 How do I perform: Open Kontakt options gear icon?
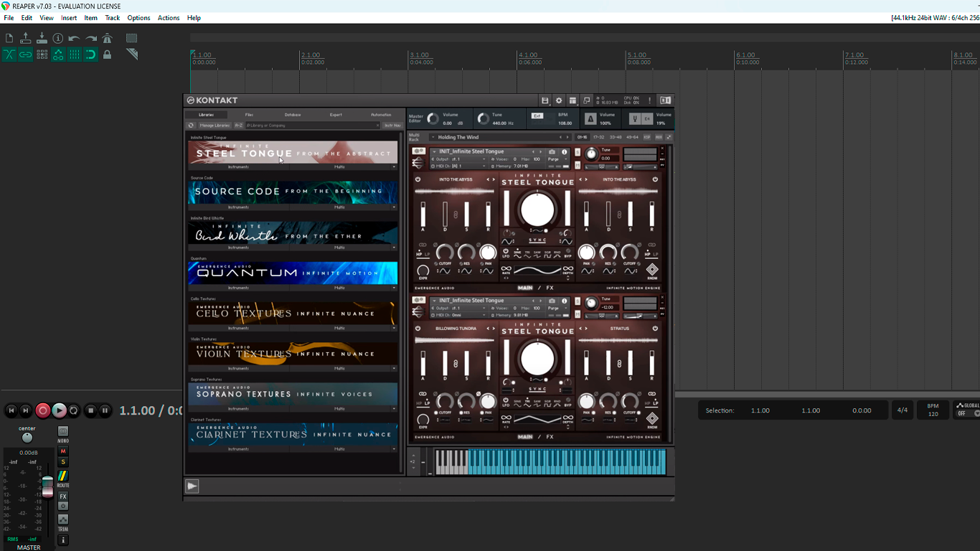tap(559, 100)
